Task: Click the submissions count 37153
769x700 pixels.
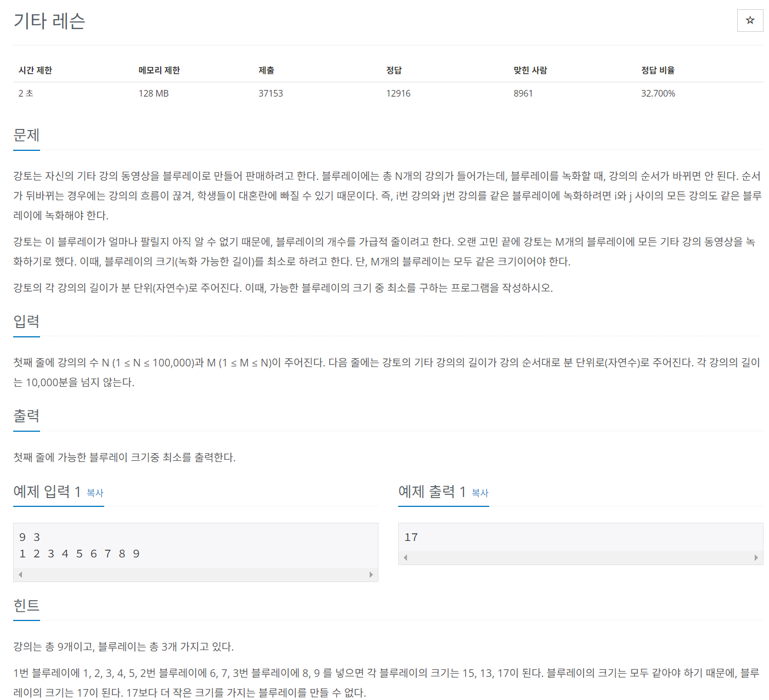Action: click(271, 93)
